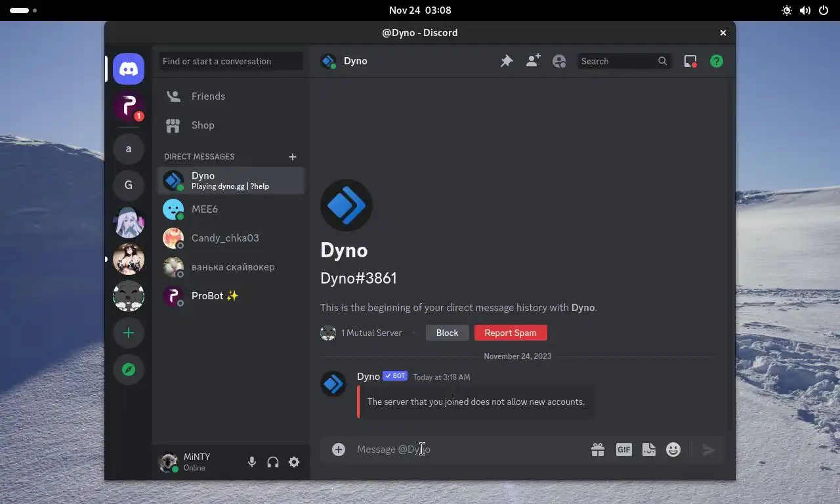Viewport: 840px width, 504px height.
Task: Open ProBot server with notification badge
Action: [129, 106]
